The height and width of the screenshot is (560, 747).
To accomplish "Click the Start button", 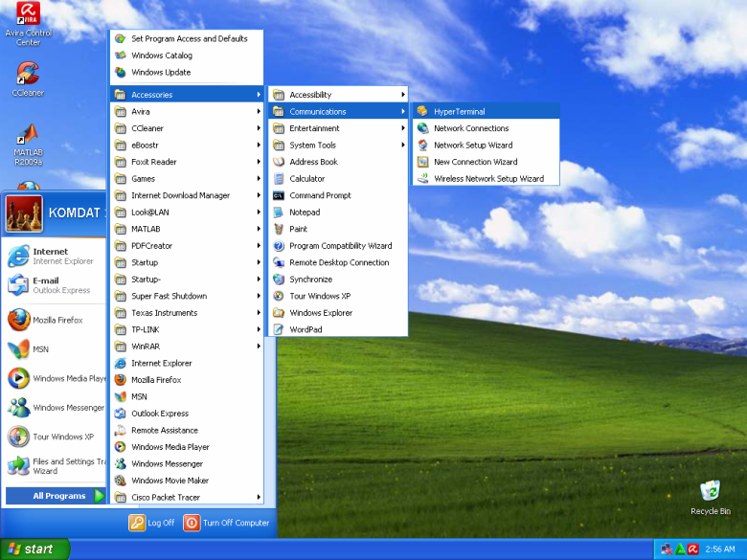I will coord(34,549).
